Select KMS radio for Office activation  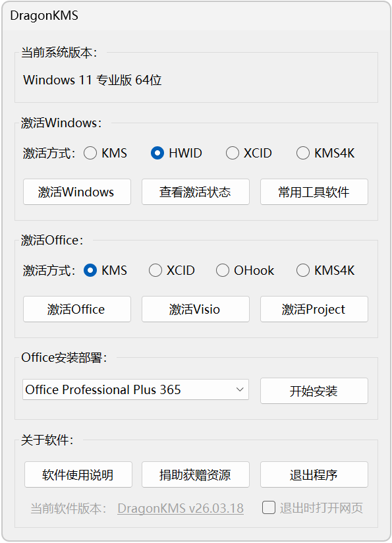pos(90,270)
